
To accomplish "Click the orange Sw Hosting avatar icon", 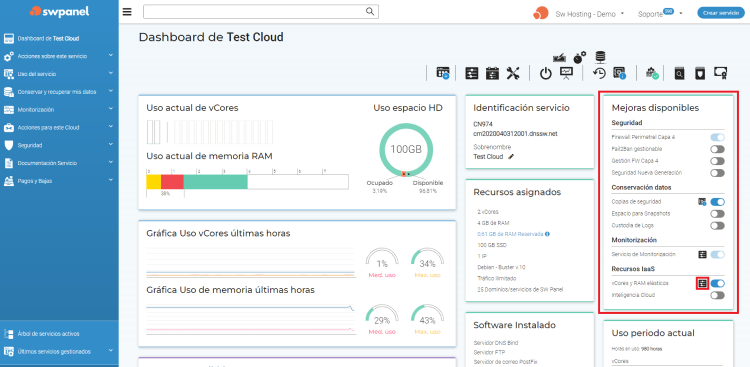I will [540, 13].
